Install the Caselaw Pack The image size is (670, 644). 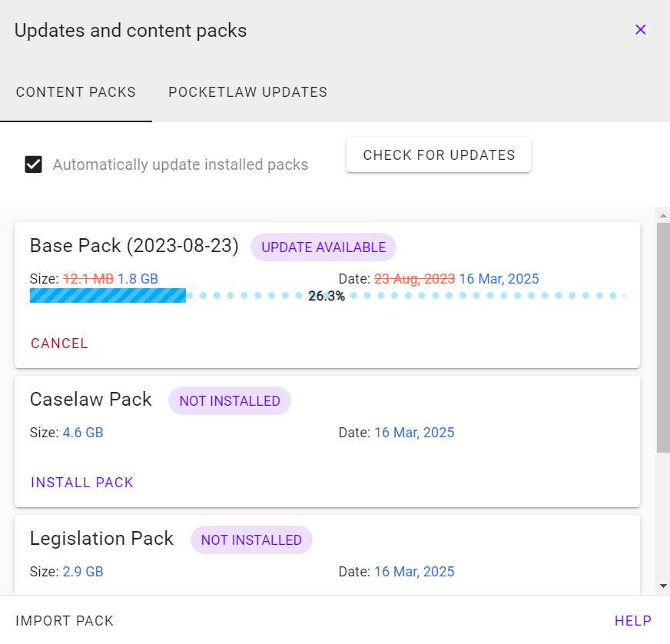(x=82, y=483)
